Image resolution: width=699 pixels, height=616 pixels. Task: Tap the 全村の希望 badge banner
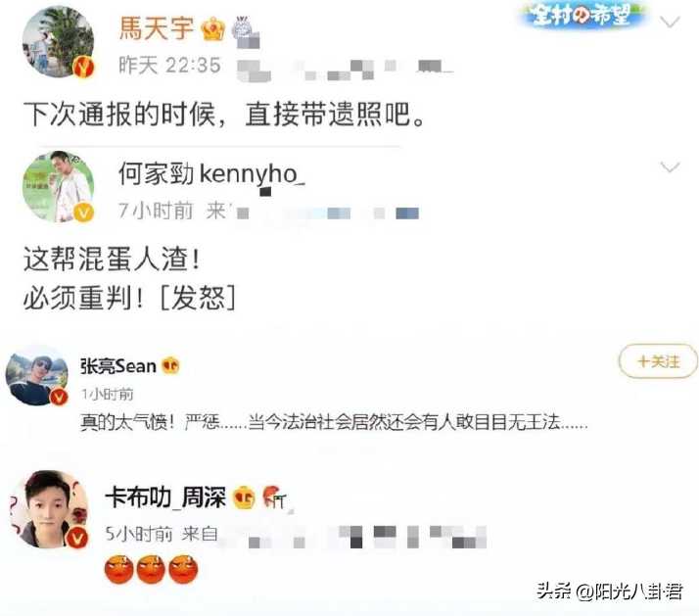pos(582,16)
